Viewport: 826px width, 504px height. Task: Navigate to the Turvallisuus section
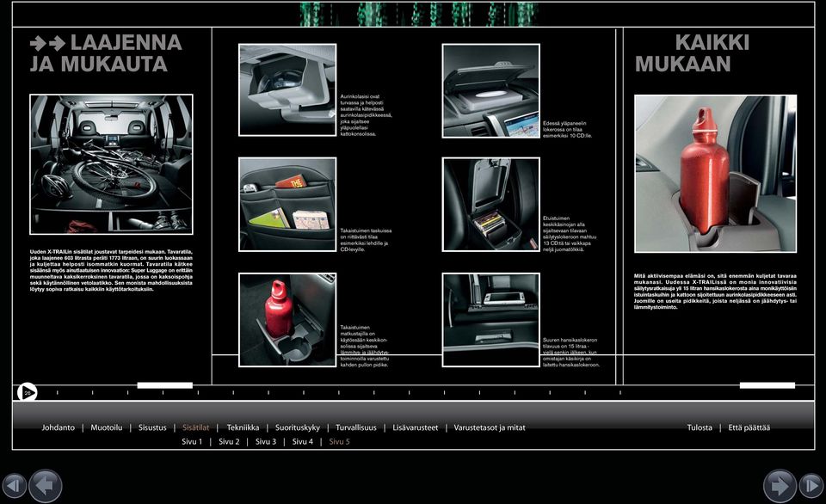(x=356, y=427)
